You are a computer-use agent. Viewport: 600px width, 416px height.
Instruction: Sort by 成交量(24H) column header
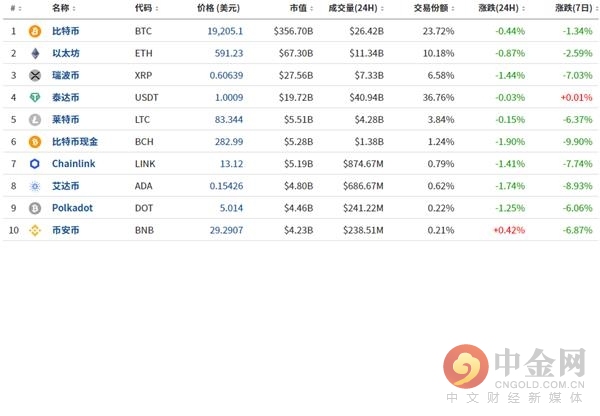[x=356, y=8]
